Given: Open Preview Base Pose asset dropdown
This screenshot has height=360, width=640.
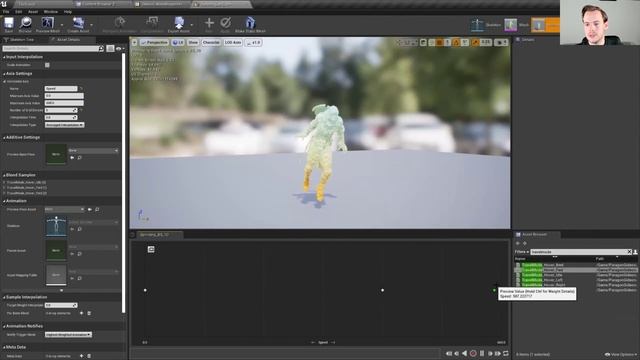Looking at the screenshot, I should tap(93, 151).
